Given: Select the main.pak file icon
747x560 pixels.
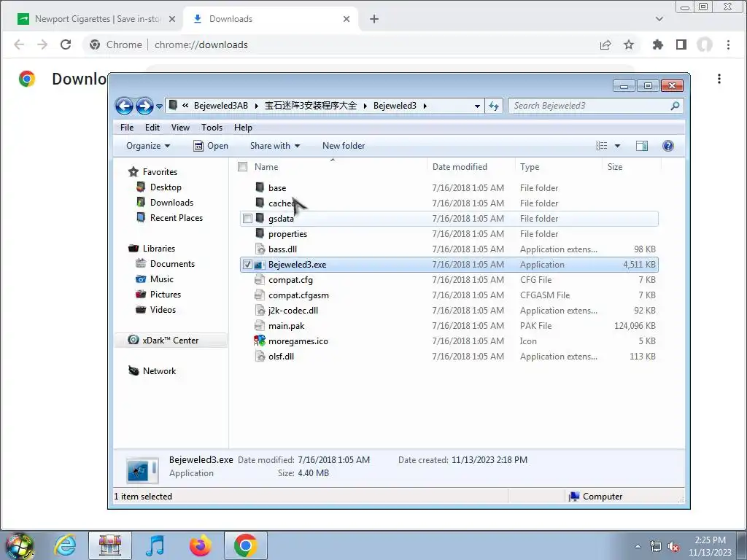Looking at the screenshot, I should [260, 326].
